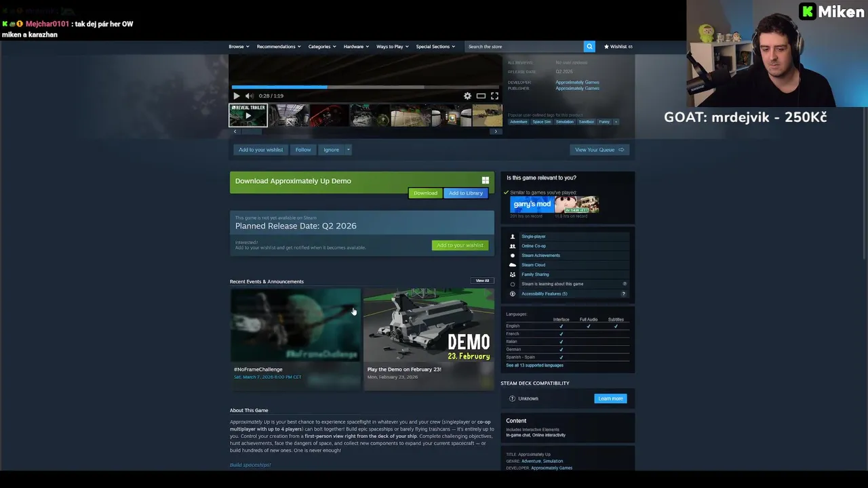The width and height of the screenshot is (868, 488).
Task: Open help for Accessibility Features
Action: click(x=623, y=293)
